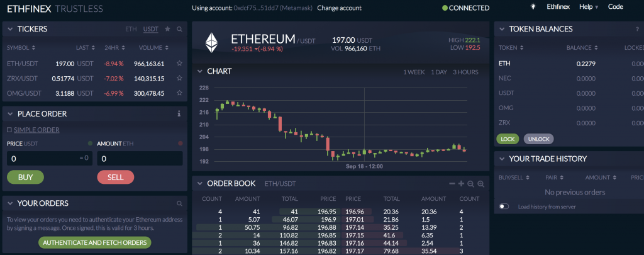Collapse the Chart panel

[x=199, y=71]
